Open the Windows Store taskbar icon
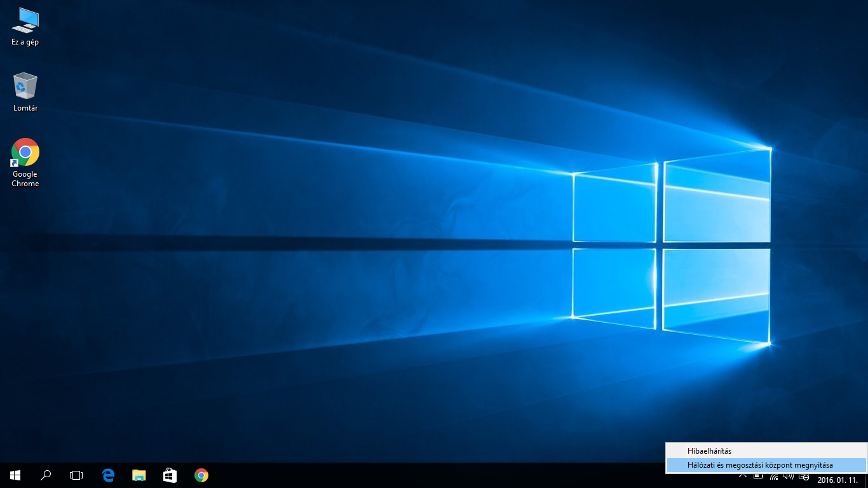This screenshot has width=868, height=488. coord(170,475)
